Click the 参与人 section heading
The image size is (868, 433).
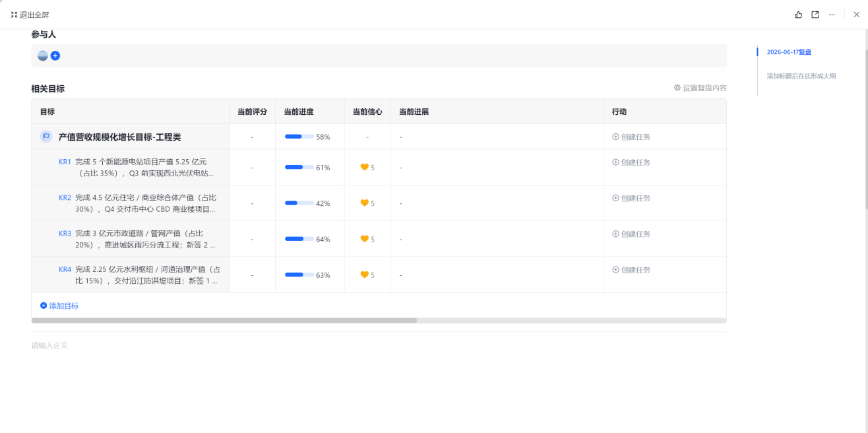click(44, 34)
